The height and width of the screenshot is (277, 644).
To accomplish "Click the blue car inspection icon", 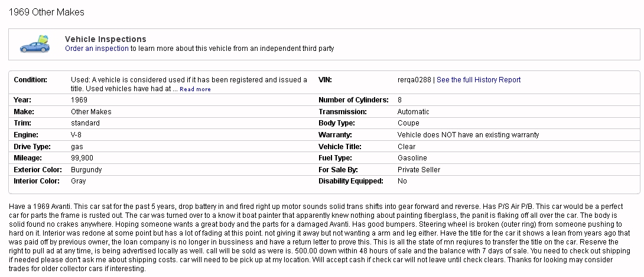I will pyautogui.click(x=35, y=44).
